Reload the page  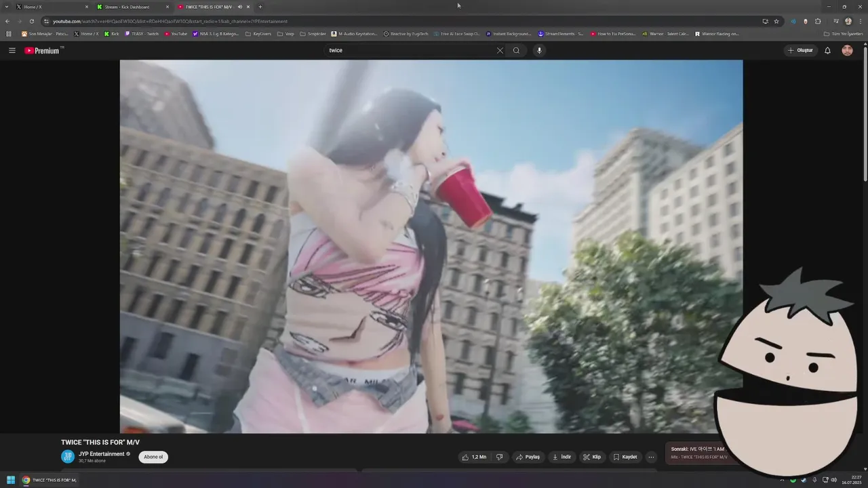pyautogui.click(x=32, y=21)
